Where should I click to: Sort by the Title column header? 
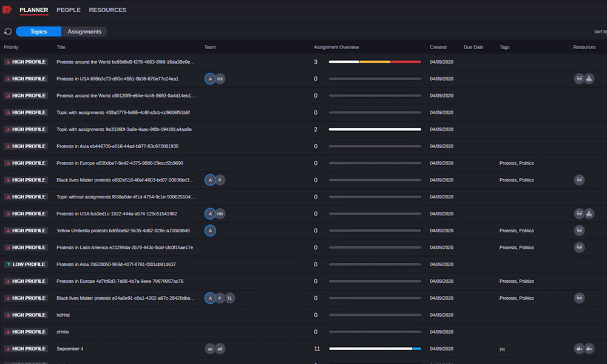pyautogui.click(x=61, y=47)
